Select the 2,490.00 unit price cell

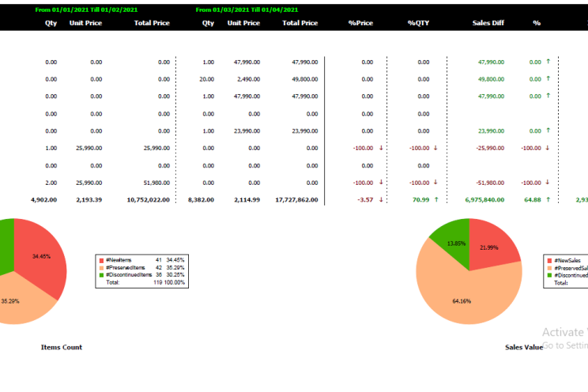point(249,79)
